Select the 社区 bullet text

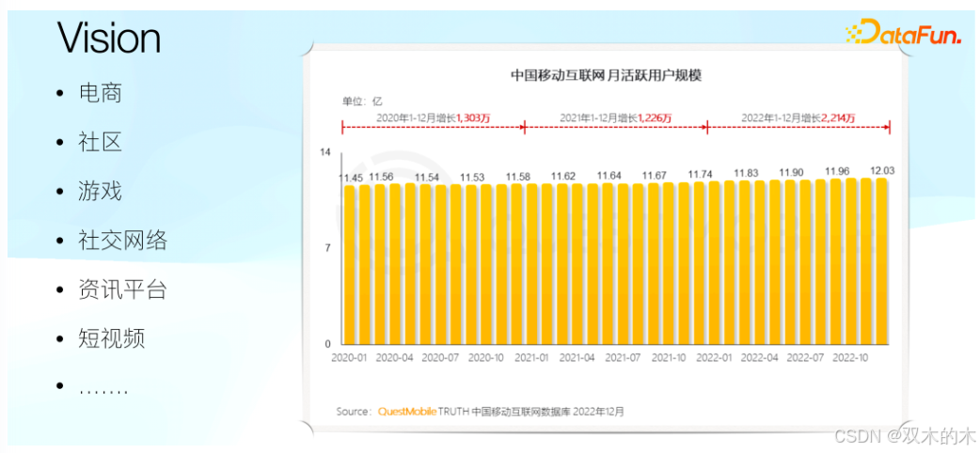click(100, 142)
